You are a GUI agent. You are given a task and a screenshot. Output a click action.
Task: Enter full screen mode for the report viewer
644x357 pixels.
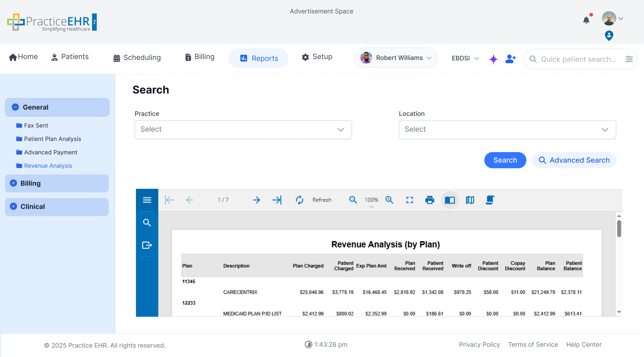coord(410,200)
